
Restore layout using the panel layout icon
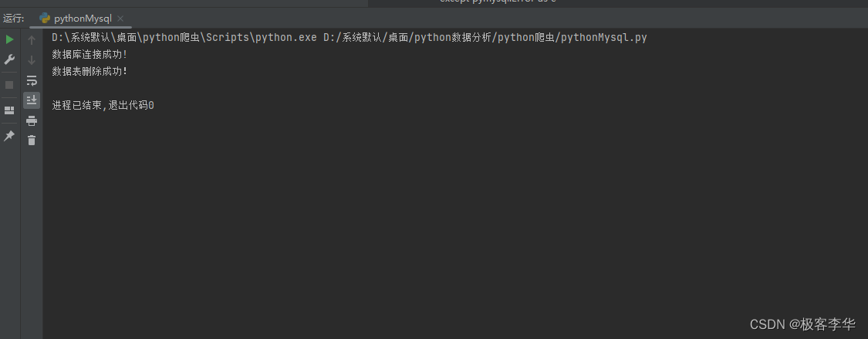coord(9,110)
